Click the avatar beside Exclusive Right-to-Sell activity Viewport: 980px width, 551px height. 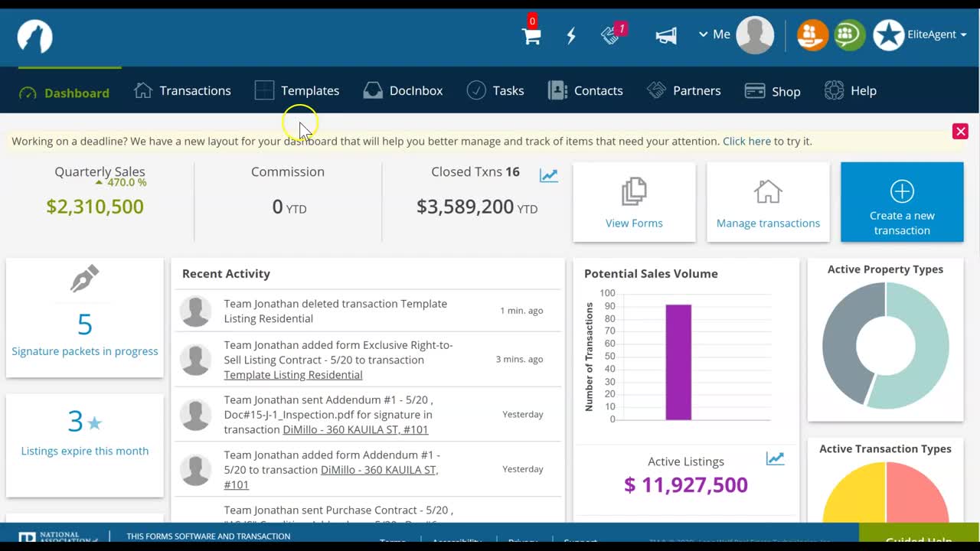click(x=195, y=360)
